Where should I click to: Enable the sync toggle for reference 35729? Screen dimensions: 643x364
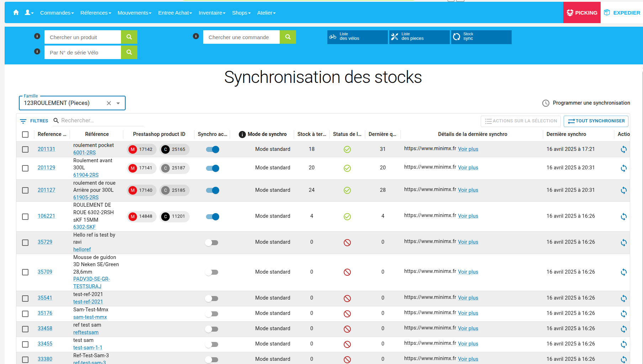212,242
